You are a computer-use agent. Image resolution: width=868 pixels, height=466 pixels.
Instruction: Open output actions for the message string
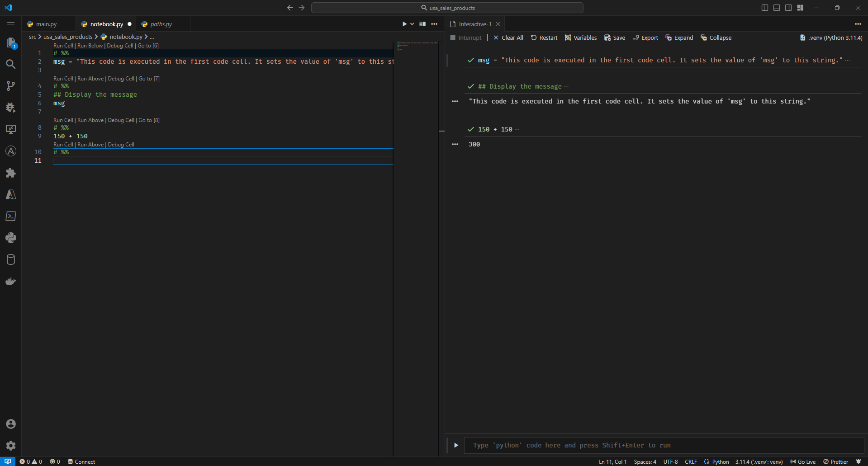(x=455, y=101)
